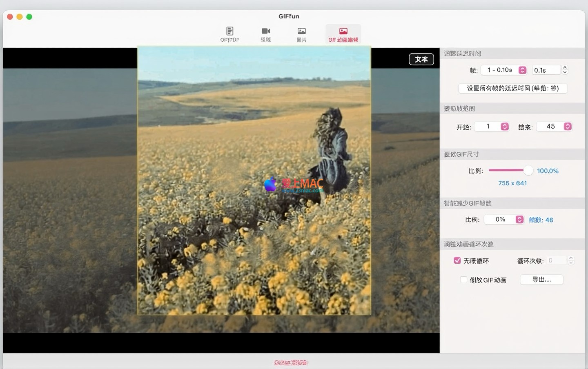
Task: Open the GIF|PDF conversion tool
Action: [x=229, y=34]
